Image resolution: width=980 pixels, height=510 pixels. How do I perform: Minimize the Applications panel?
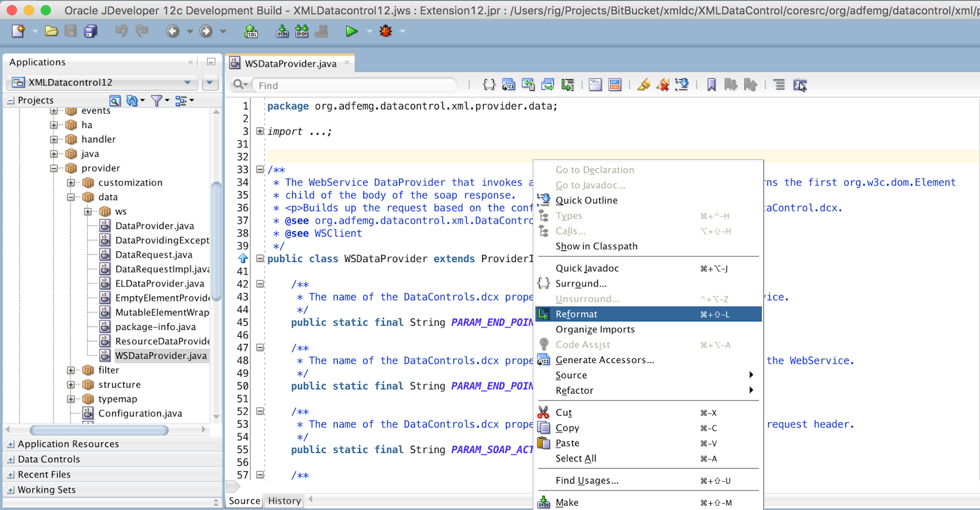[x=211, y=62]
